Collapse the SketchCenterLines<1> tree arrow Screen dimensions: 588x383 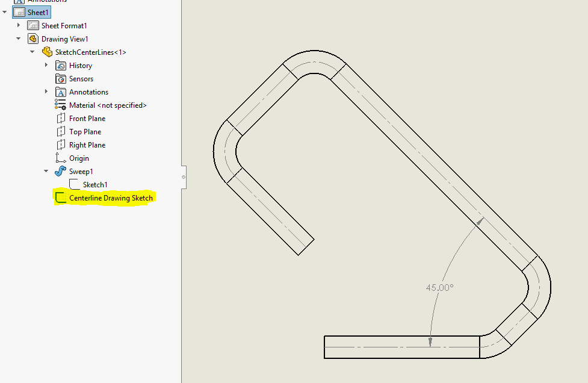click(32, 52)
